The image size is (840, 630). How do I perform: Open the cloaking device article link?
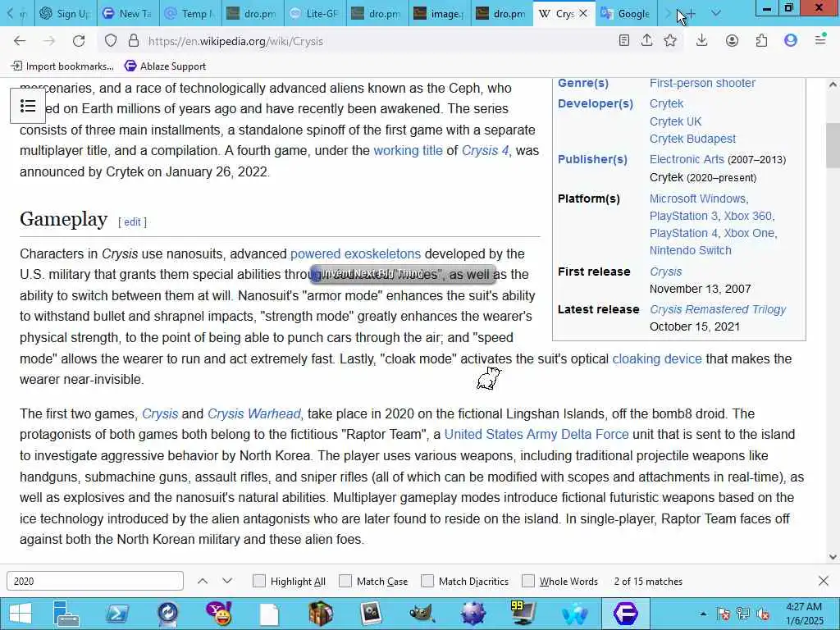click(x=657, y=358)
